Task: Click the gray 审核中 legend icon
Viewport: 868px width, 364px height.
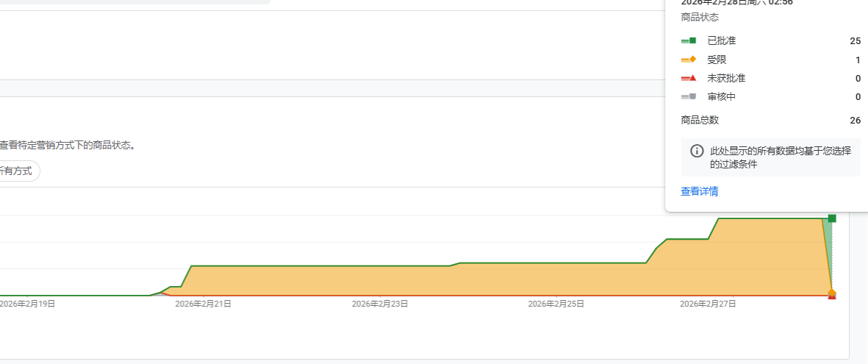Action: tap(688, 96)
